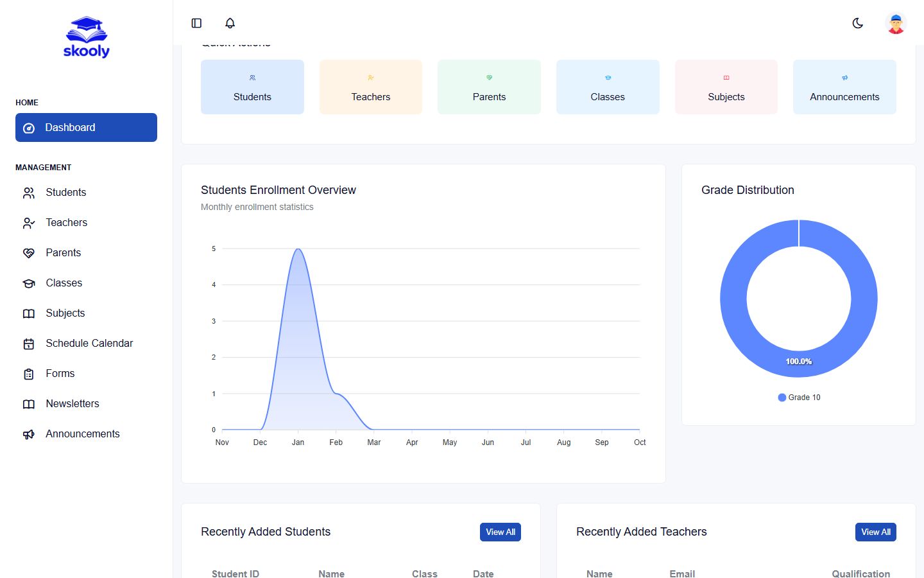Screen dimensions: 924x578
Task: Open the user avatar menu
Action: (x=896, y=23)
